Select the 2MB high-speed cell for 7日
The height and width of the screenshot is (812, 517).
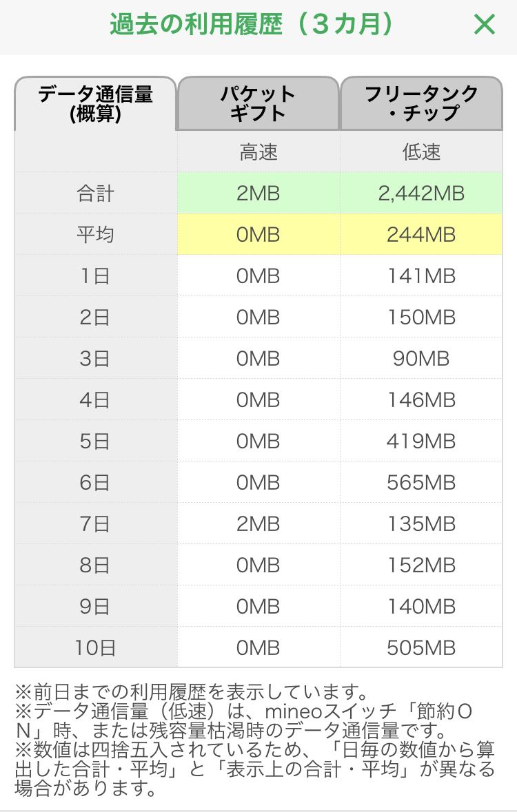pyautogui.click(x=258, y=524)
